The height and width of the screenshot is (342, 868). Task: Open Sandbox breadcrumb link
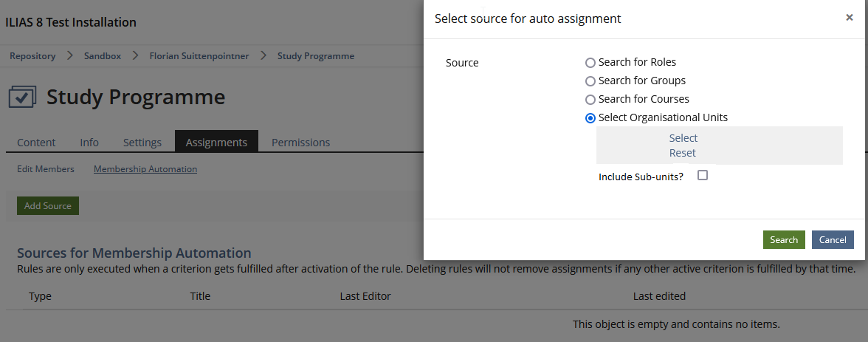[x=102, y=56]
